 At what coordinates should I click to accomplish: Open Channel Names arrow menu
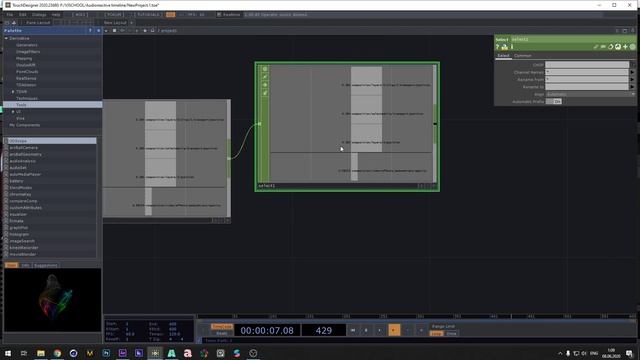632,72
